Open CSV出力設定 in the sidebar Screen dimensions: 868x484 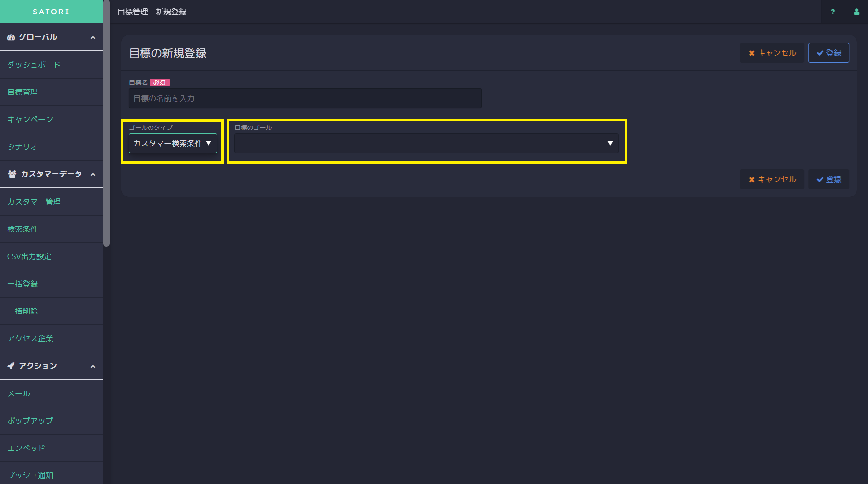[29, 256]
